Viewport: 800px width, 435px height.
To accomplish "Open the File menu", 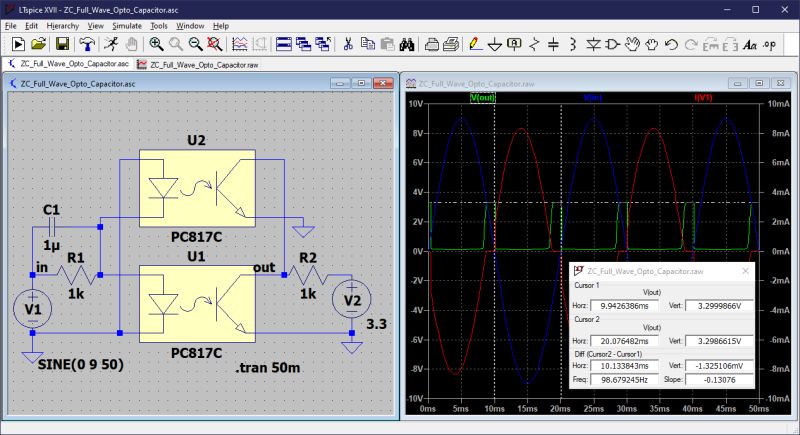I will click(x=11, y=25).
